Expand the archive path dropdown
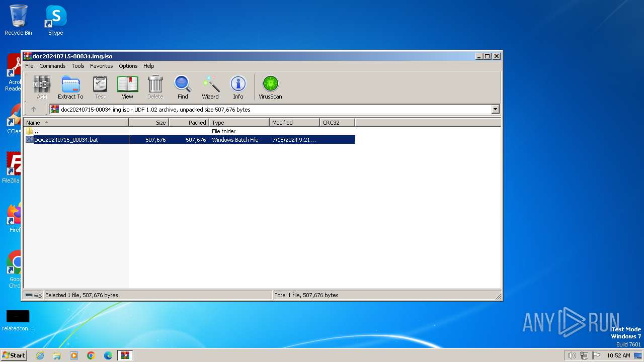The width and height of the screenshot is (644, 362). pos(495,109)
